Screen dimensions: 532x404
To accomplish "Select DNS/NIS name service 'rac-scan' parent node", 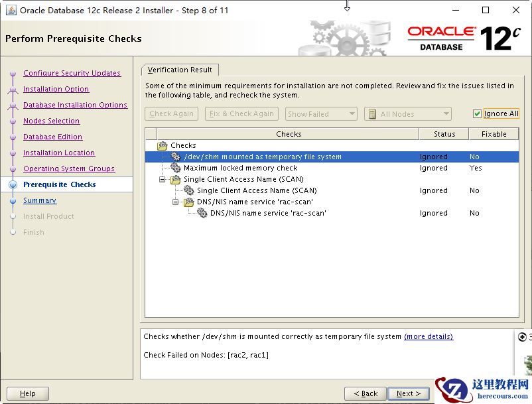I will pos(255,202).
